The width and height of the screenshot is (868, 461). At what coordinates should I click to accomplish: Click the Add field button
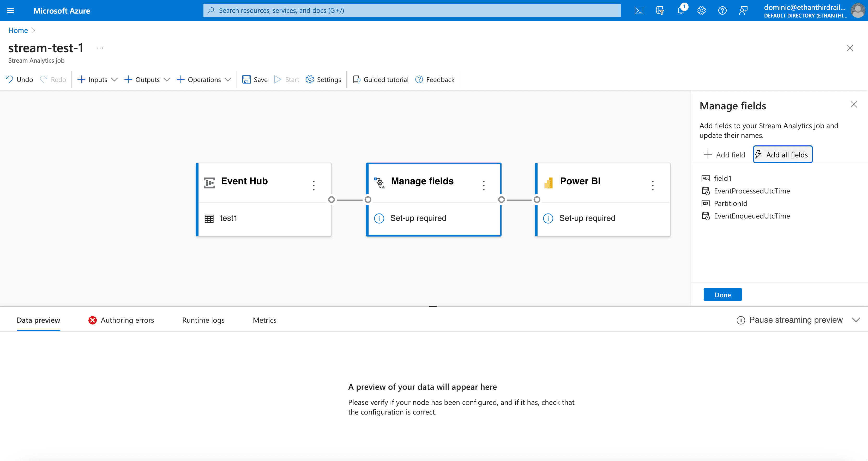click(725, 155)
